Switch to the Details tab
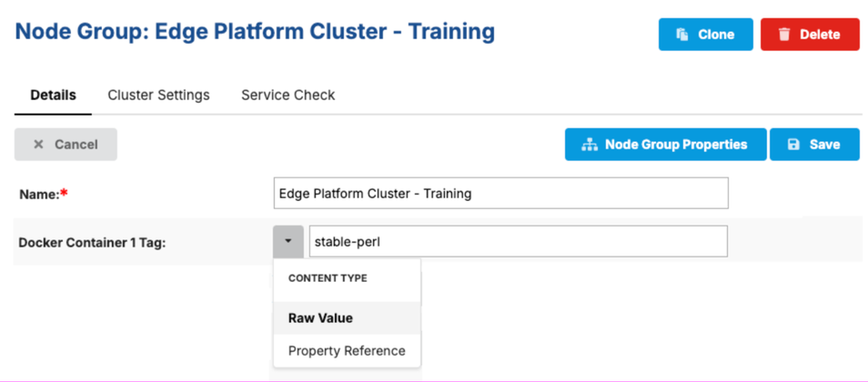The height and width of the screenshot is (382, 868). [x=53, y=95]
